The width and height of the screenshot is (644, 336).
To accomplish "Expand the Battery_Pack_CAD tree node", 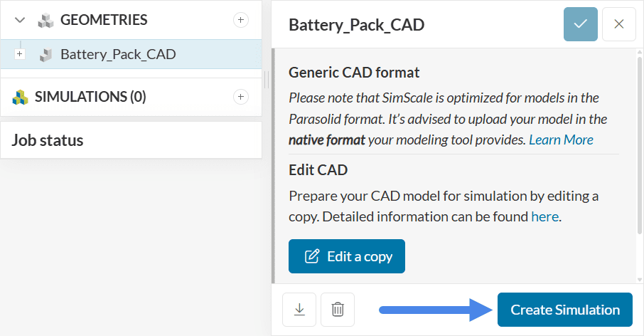I will (20, 54).
